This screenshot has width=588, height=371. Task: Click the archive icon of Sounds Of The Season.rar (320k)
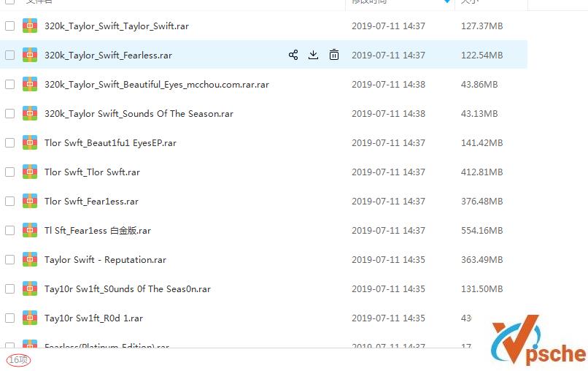point(30,113)
